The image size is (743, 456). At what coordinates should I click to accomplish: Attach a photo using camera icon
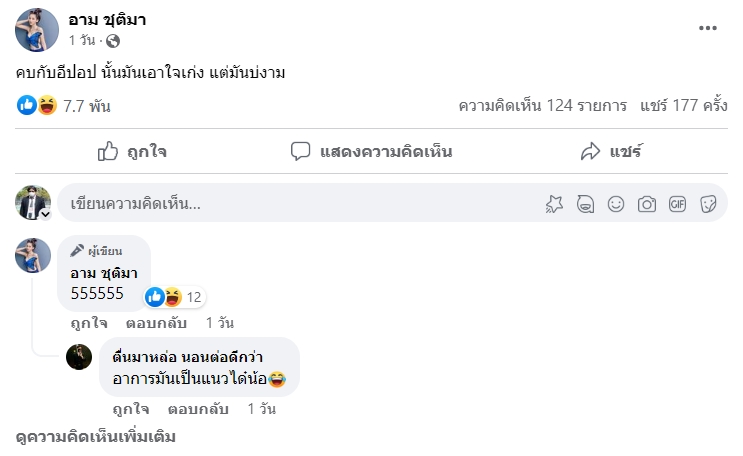pyautogui.click(x=647, y=204)
